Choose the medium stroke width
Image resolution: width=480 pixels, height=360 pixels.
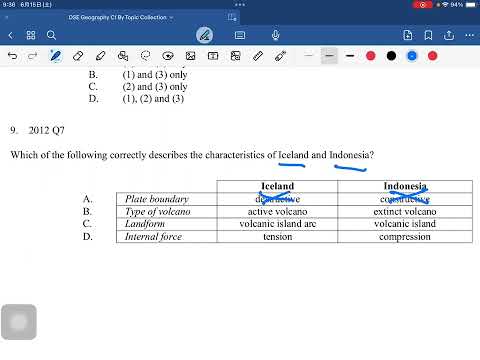(x=329, y=56)
